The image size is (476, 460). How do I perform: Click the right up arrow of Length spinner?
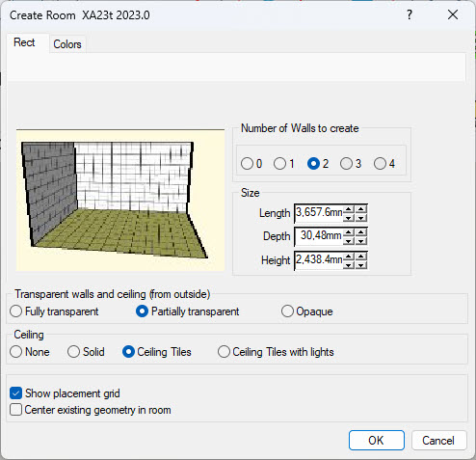click(x=361, y=209)
